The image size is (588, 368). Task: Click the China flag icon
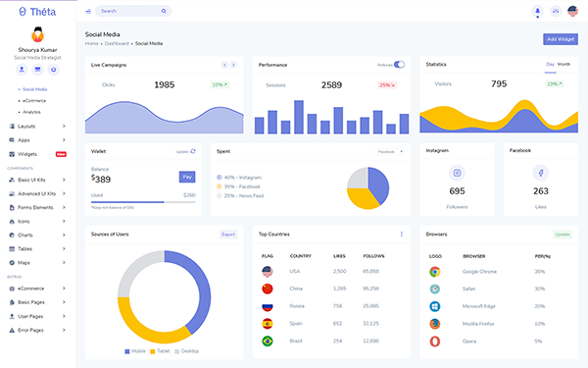pos(268,289)
